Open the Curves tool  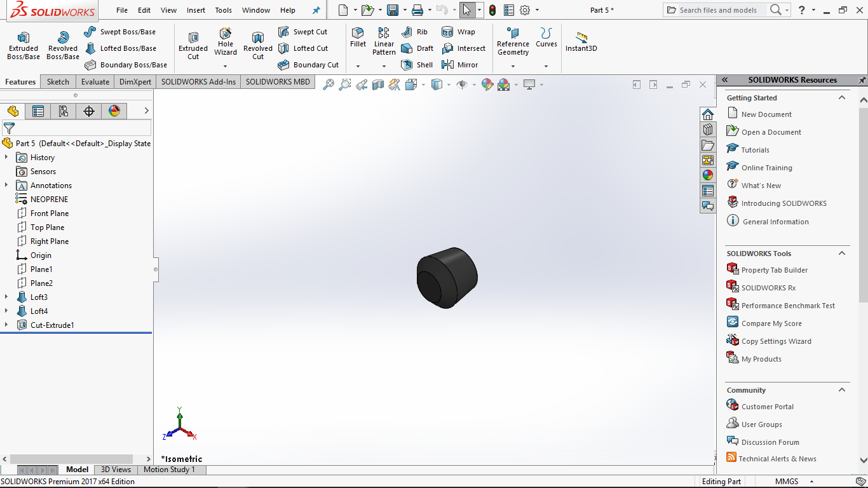click(x=546, y=38)
